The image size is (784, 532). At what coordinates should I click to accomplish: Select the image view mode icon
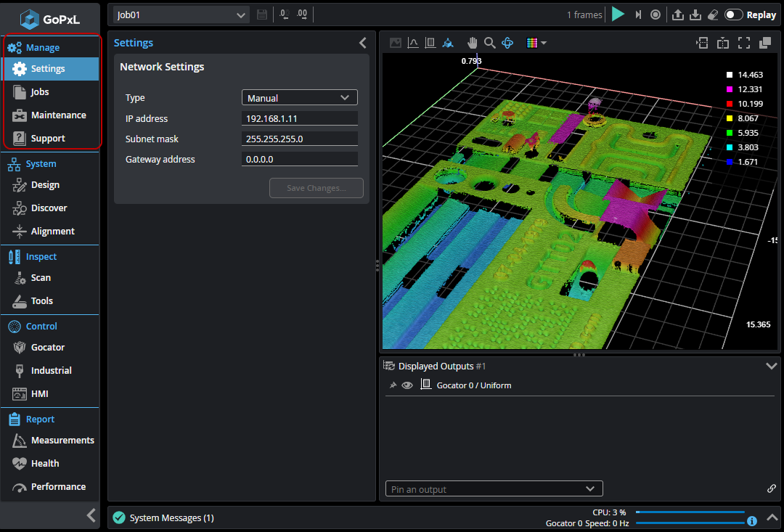coord(396,43)
